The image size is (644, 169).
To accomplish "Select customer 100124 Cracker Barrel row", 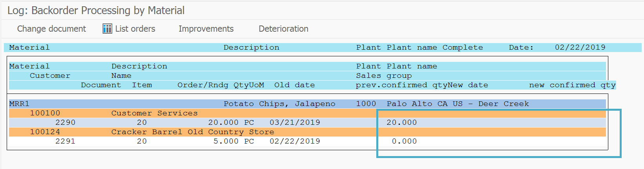I will click(307, 132).
